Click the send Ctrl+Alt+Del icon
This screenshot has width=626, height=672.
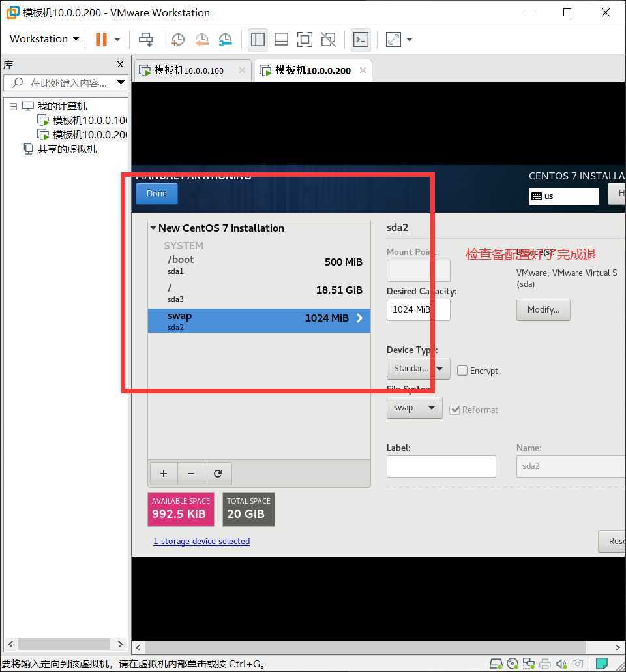145,39
